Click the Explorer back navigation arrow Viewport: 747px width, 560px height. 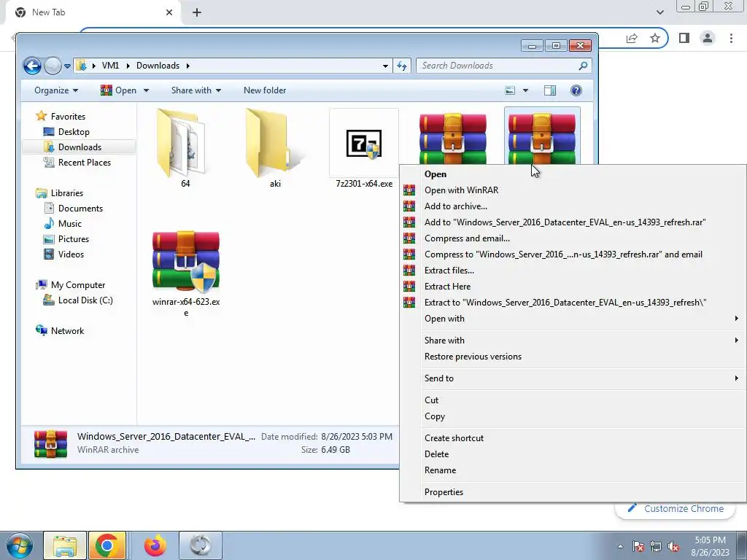(32, 66)
